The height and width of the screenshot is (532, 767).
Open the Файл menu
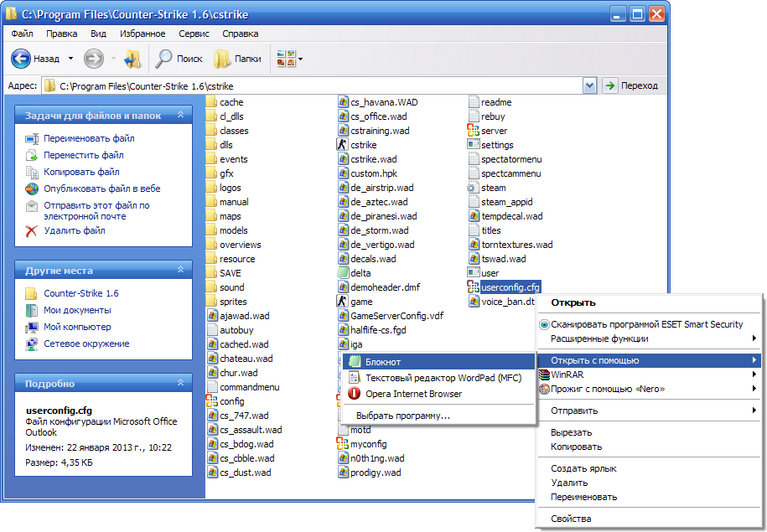(22, 34)
